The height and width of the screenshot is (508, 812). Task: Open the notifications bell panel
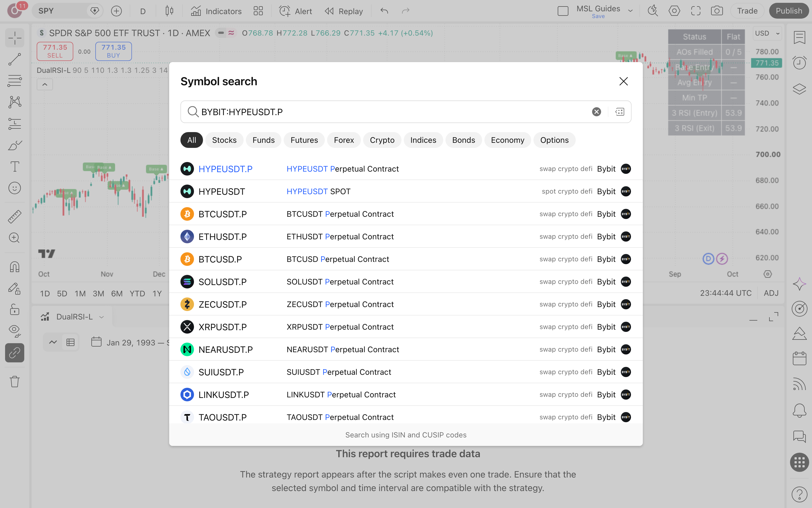(799, 411)
